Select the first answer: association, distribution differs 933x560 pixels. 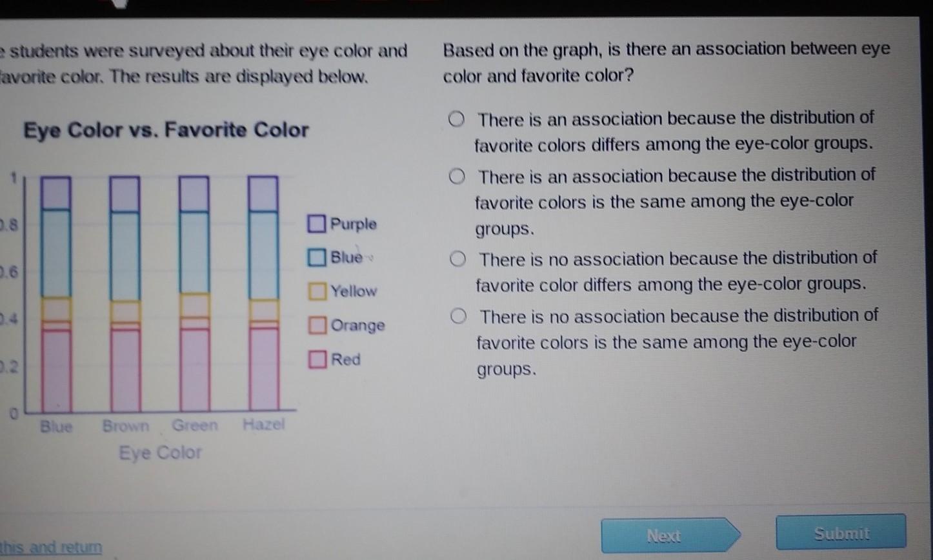click(x=457, y=119)
